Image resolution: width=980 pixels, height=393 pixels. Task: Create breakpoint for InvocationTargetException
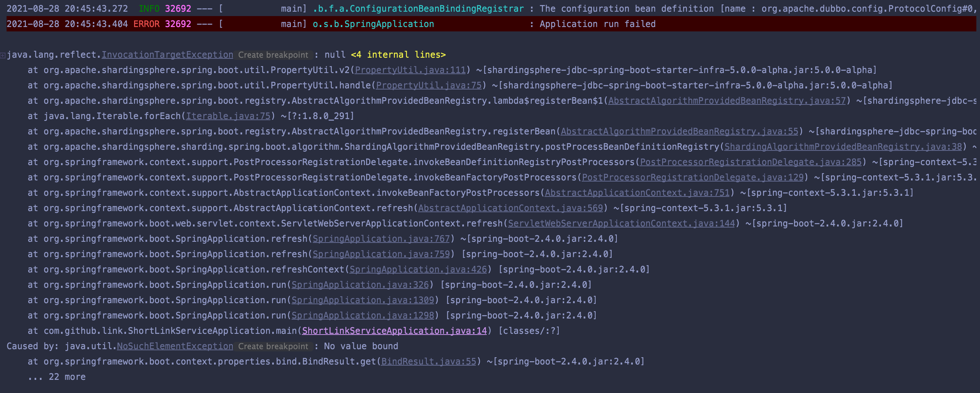coord(273,55)
